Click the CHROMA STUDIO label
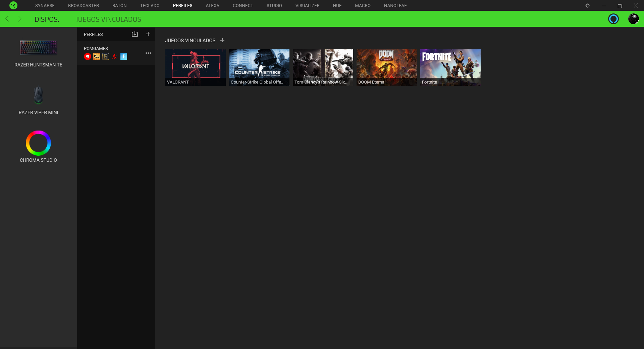The width and height of the screenshot is (644, 349). coord(38,160)
